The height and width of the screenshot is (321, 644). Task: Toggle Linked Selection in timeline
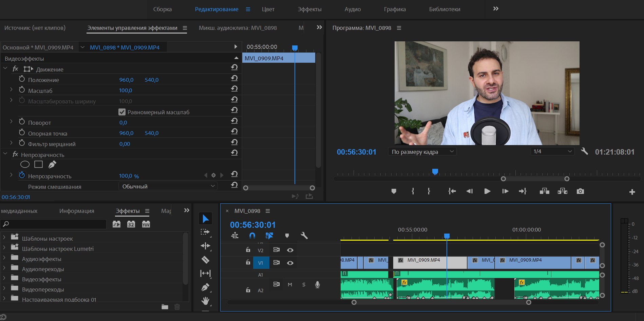(269, 236)
